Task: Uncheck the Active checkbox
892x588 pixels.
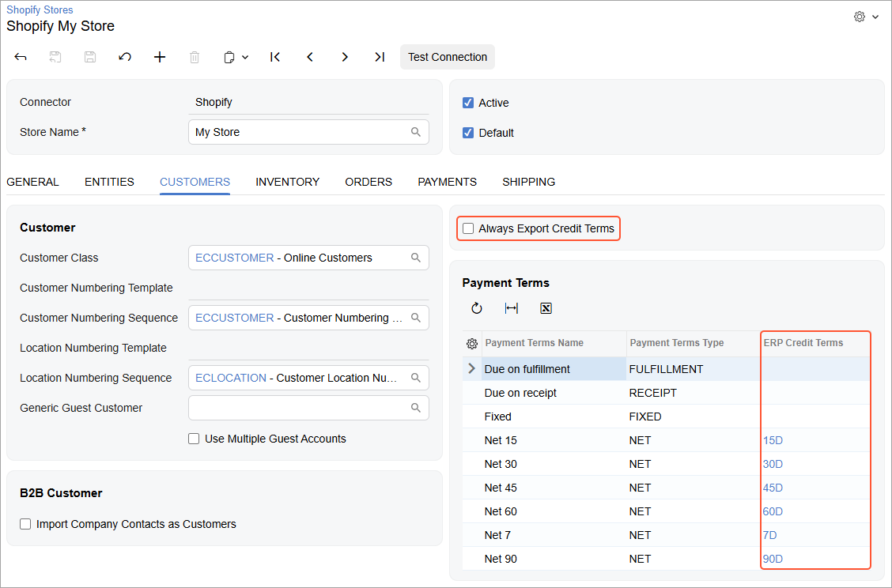Action: (x=468, y=103)
